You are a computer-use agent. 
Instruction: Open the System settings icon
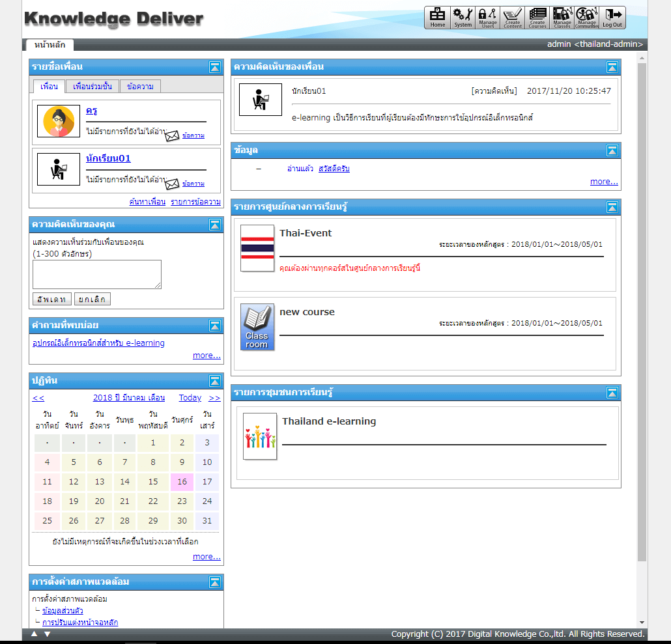(463, 18)
